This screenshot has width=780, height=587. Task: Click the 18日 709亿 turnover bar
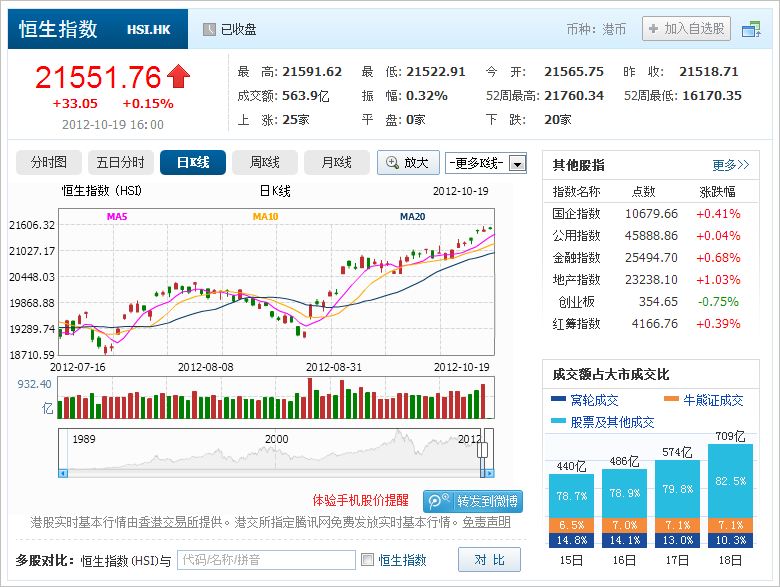[x=730, y=495]
